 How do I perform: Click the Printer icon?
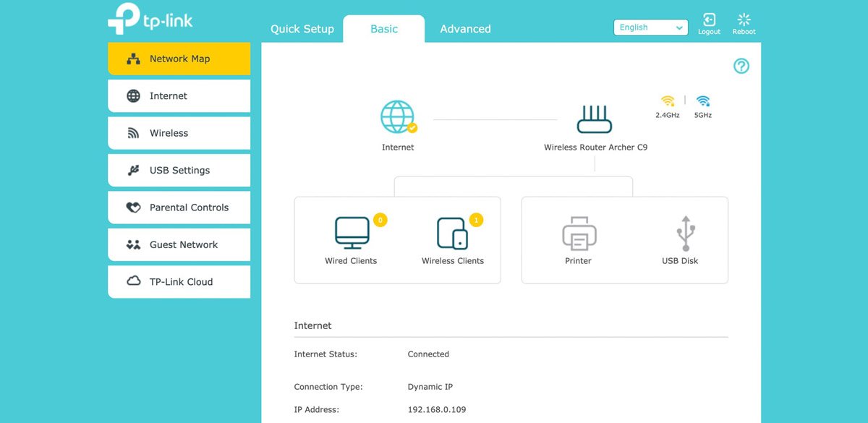(579, 234)
